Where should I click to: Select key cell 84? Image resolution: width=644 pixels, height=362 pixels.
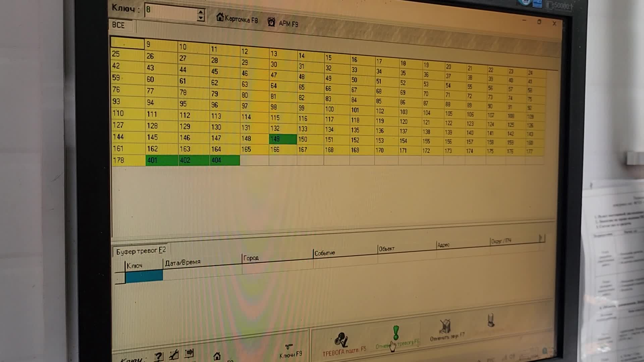[362, 100]
